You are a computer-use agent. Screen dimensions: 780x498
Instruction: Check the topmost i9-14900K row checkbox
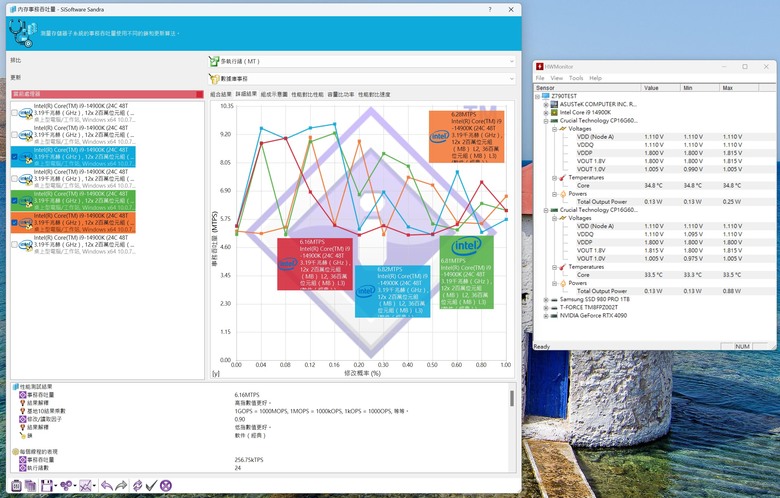14,113
